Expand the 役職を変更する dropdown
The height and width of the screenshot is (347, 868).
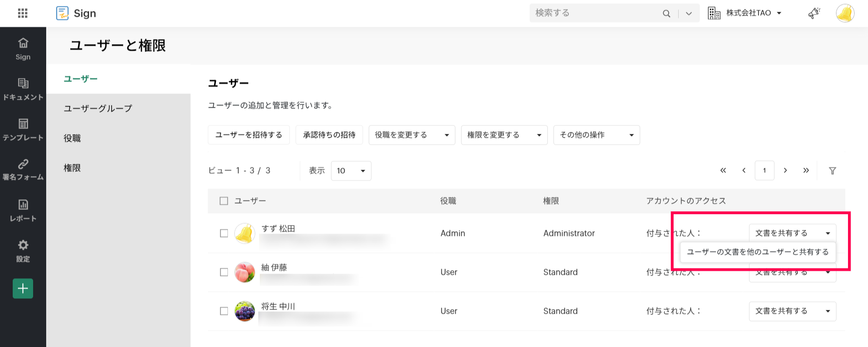pos(411,135)
